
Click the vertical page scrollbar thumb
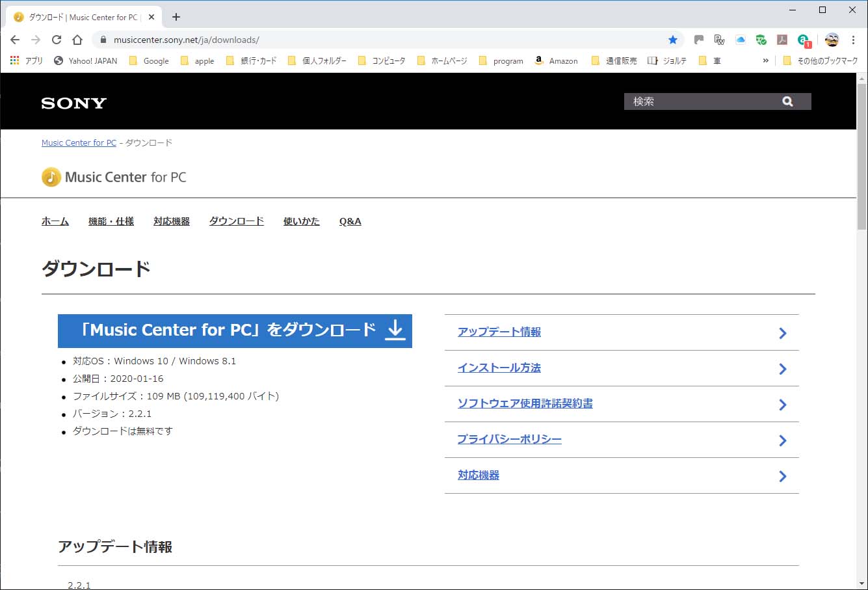click(x=861, y=156)
